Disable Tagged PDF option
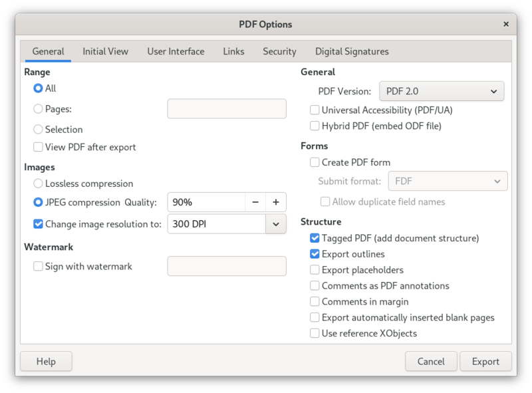 click(314, 237)
